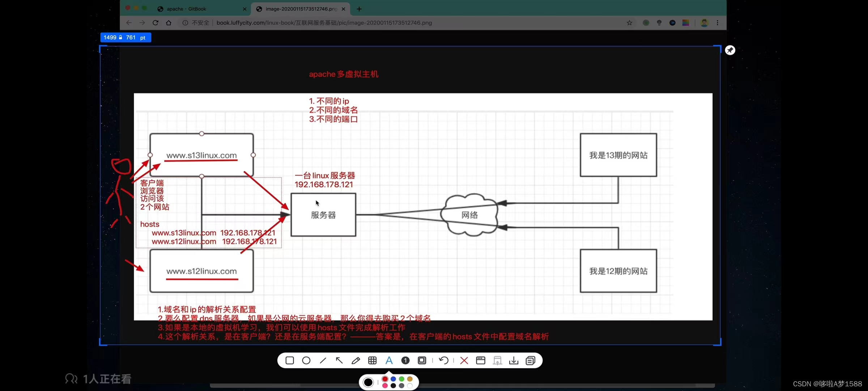Pin the screenshot to screen
Image resolution: width=868 pixels, height=391 pixels.
coord(730,50)
